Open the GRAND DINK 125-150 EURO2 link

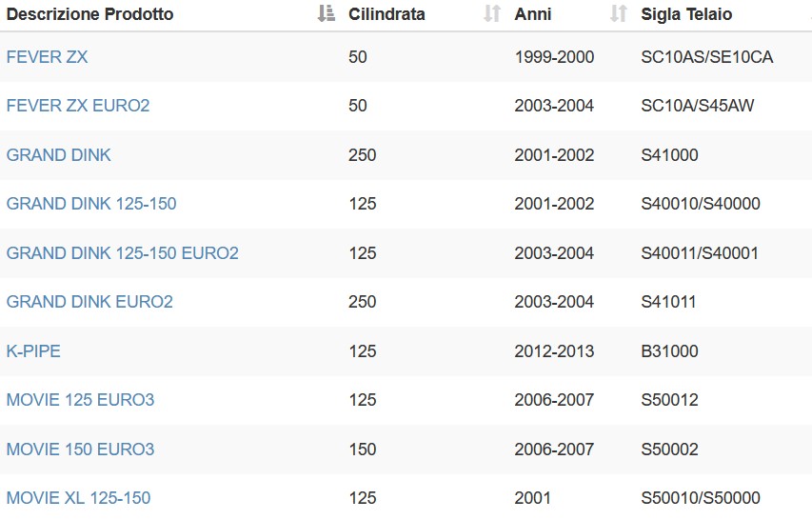point(122,253)
